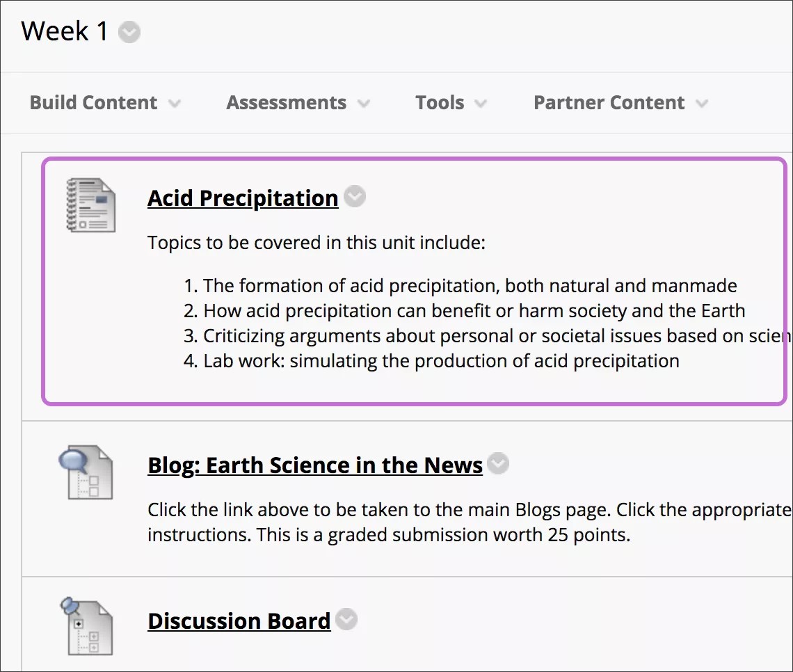Viewport: 793px width, 672px height.
Task: Open the Tools menu
Action: [440, 102]
